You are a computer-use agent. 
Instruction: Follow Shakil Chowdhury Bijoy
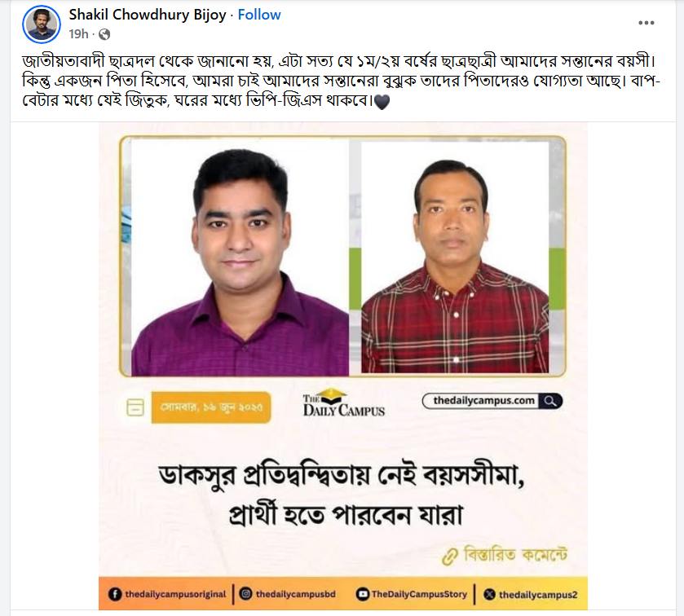coord(259,15)
